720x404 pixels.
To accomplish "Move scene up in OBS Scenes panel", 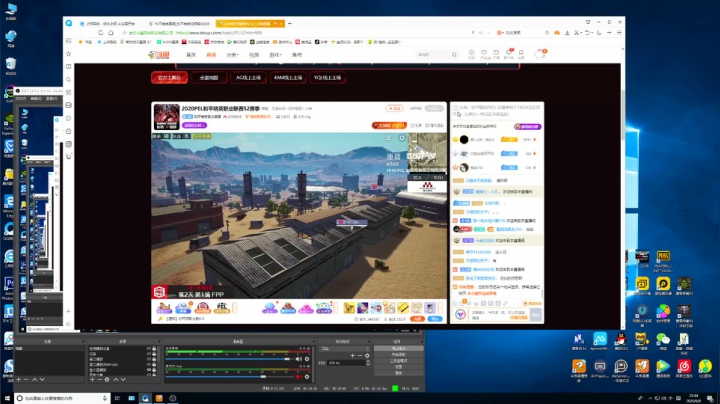I will 34,379.
